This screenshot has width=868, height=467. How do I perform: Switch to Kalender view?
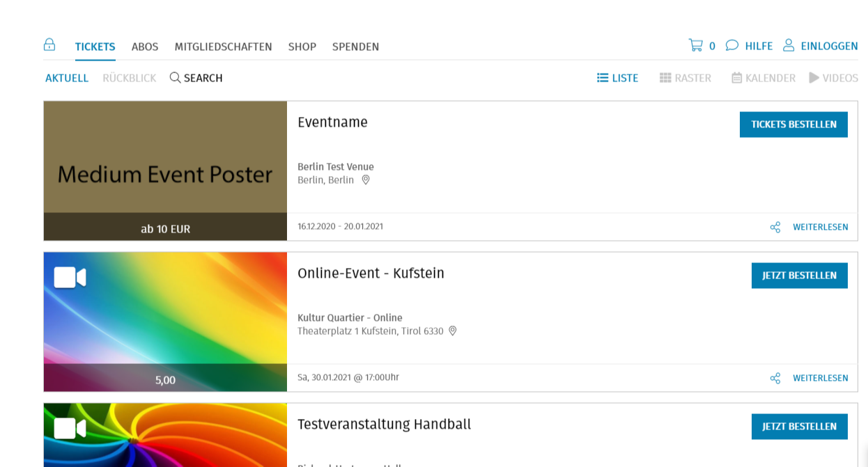[764, 78]
